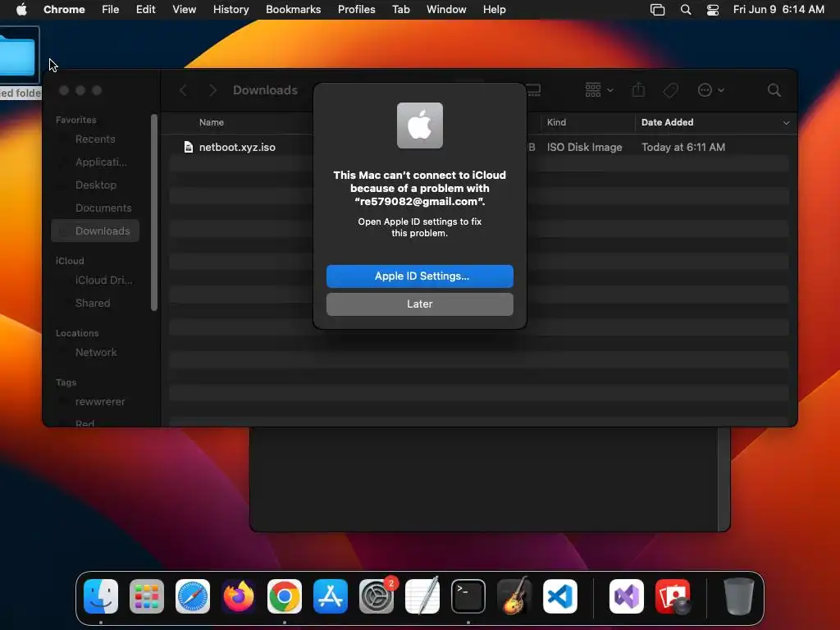Click the Finder sidebar scrollbar
This screenshot has height=630, width=840.
(154, 212)
